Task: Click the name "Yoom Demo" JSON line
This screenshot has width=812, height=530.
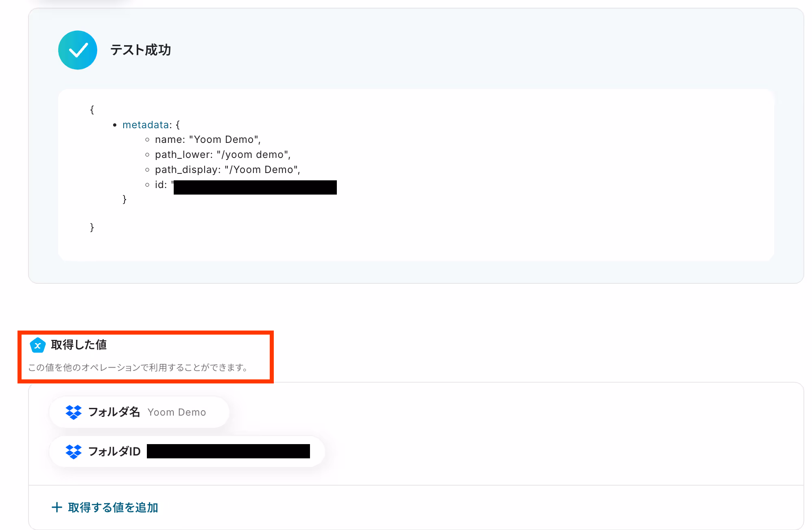Action: [x=207, y=140]
